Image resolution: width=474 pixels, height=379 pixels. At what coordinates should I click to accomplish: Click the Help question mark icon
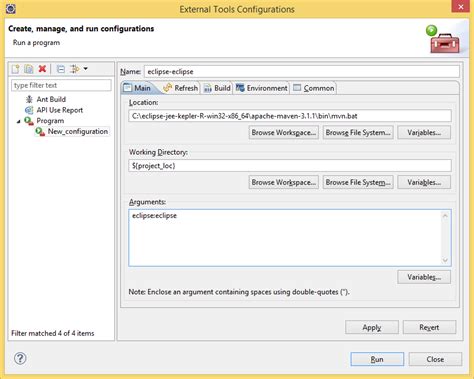[x=20, y=359]
